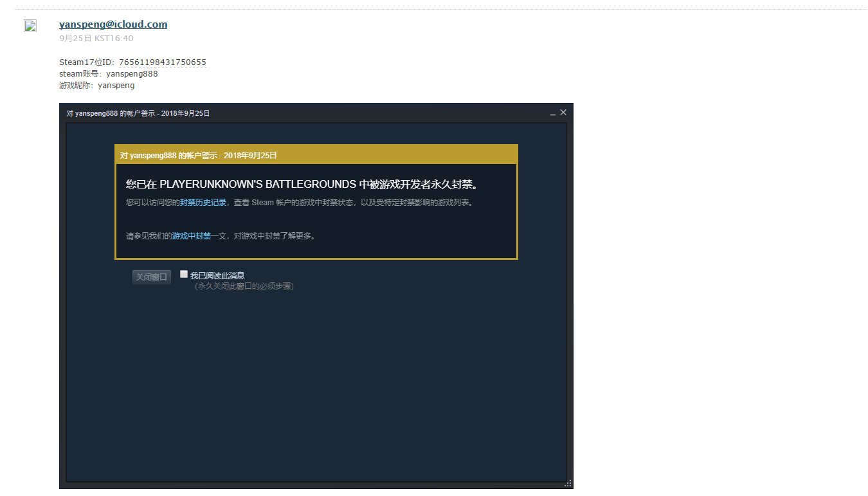Open the 封禁历史记录 link
The width and height of the screenshot is (868, 496).
point(203,203)
